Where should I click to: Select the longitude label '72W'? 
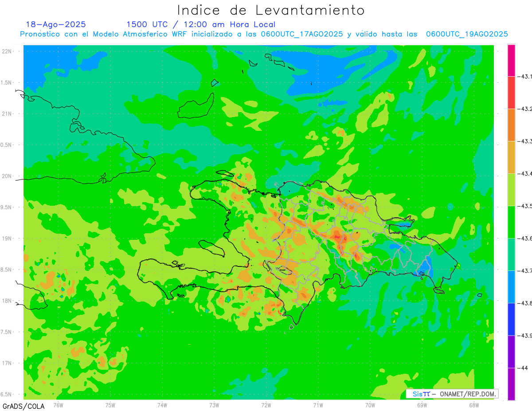point(266,404)
